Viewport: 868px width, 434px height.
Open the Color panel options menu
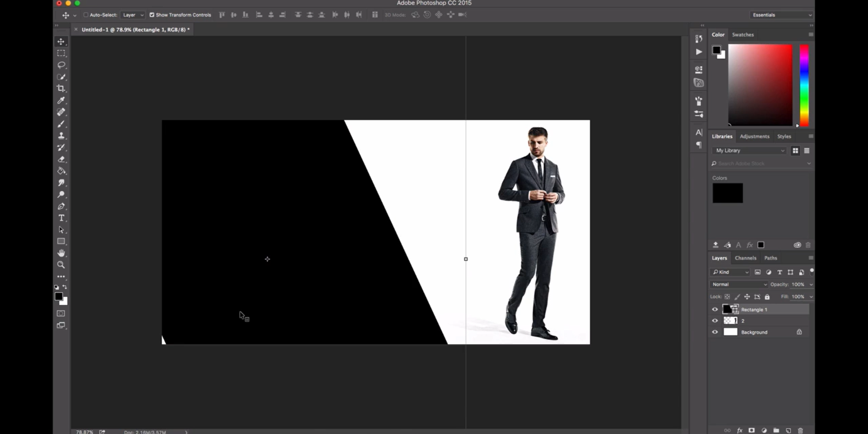(x=811, y=34)
